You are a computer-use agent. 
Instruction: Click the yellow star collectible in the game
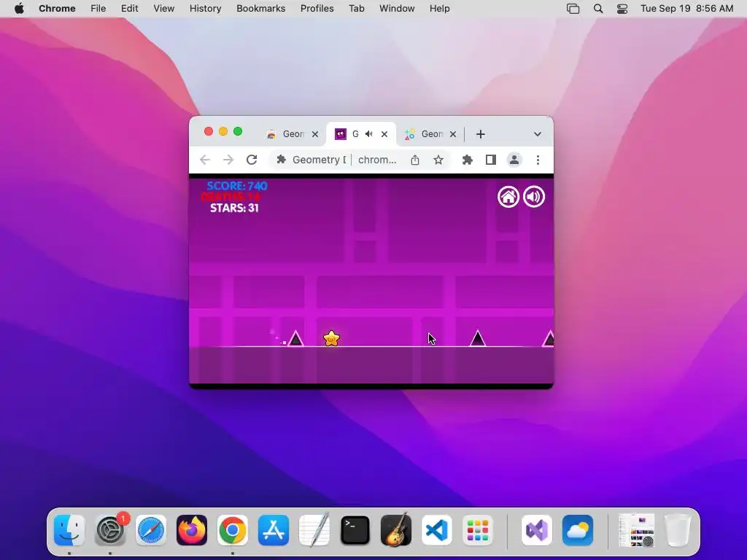pyautogui.click(x=331, y=338)
